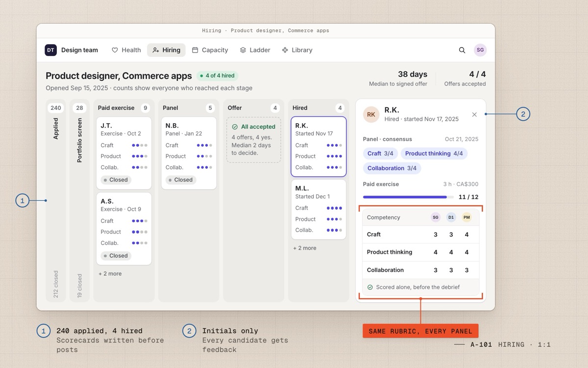Click the search magnifier icon
The image size is (588, 368).
point(462,50)
